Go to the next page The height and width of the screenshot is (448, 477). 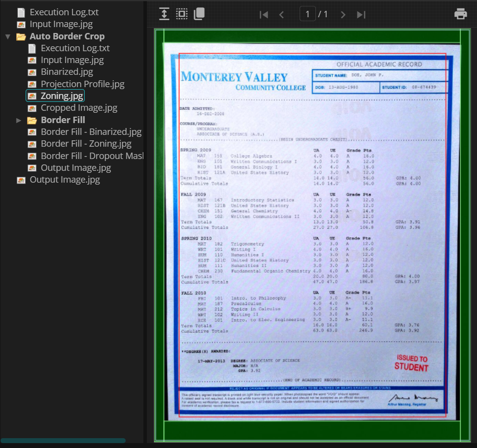pos(343,15)
